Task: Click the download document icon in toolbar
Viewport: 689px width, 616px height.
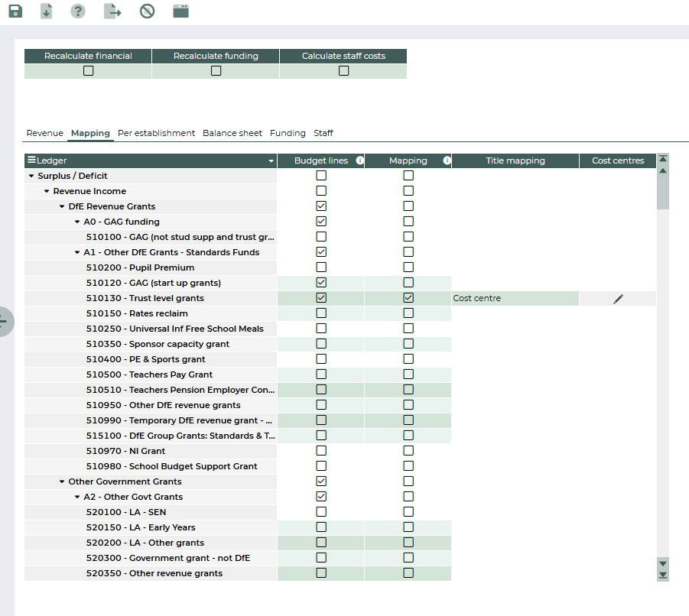Action: point(47,11)
